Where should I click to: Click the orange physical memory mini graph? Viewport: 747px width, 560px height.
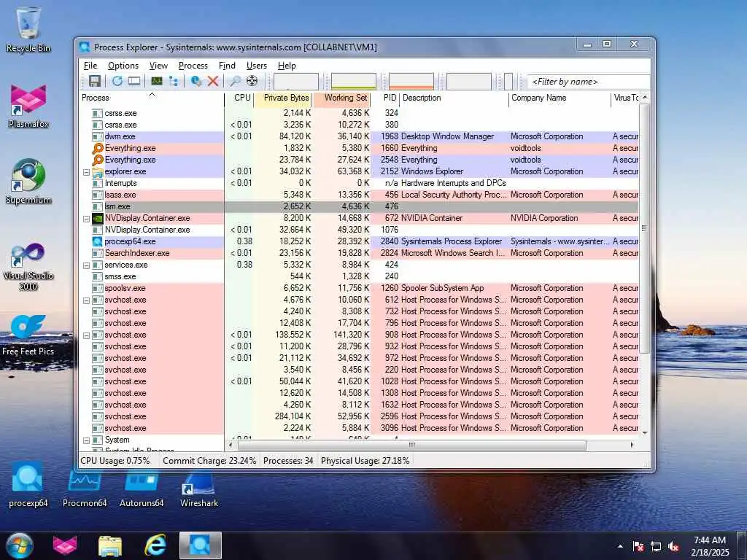[411, 82]
